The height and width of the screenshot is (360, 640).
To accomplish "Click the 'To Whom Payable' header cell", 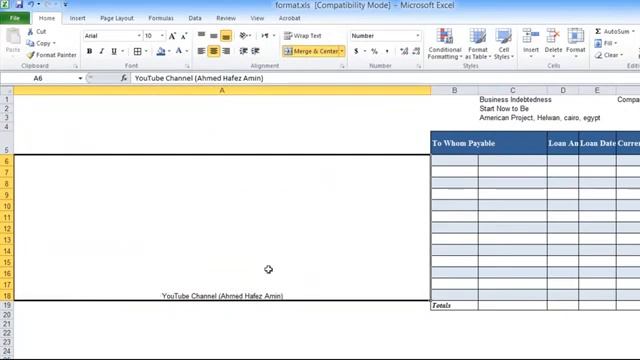I will 489,143.
